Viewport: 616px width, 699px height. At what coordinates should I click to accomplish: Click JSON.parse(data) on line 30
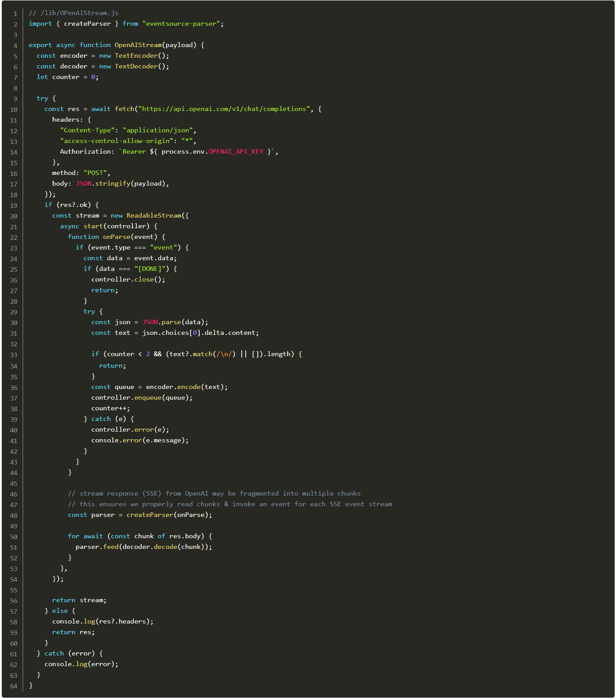coord(173,322)
